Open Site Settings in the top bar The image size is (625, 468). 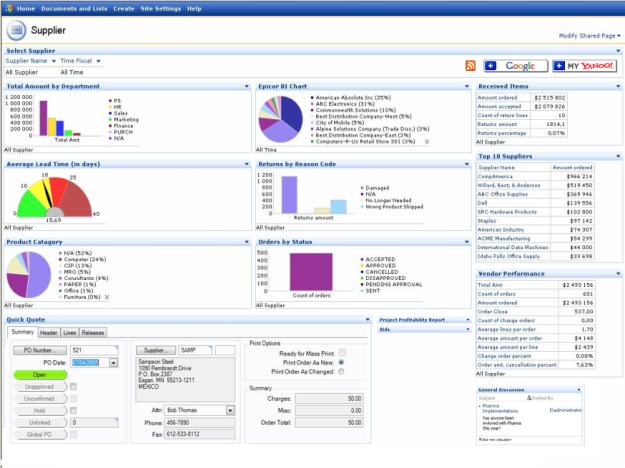[161, 8]
